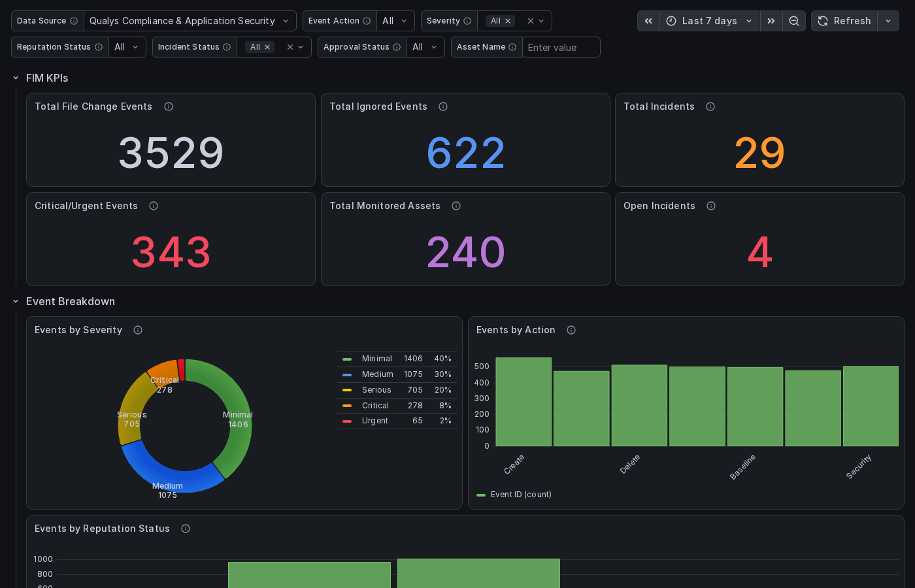Image resolution: width=915 pixels, height=588 pixels.
Task: Click the Asset Name info icon
Action: [512, 47]
